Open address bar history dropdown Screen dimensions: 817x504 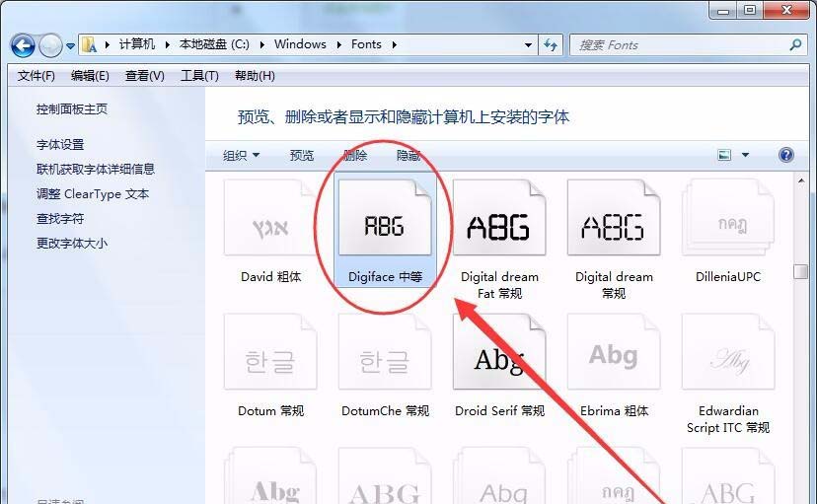tap(528, 45)
